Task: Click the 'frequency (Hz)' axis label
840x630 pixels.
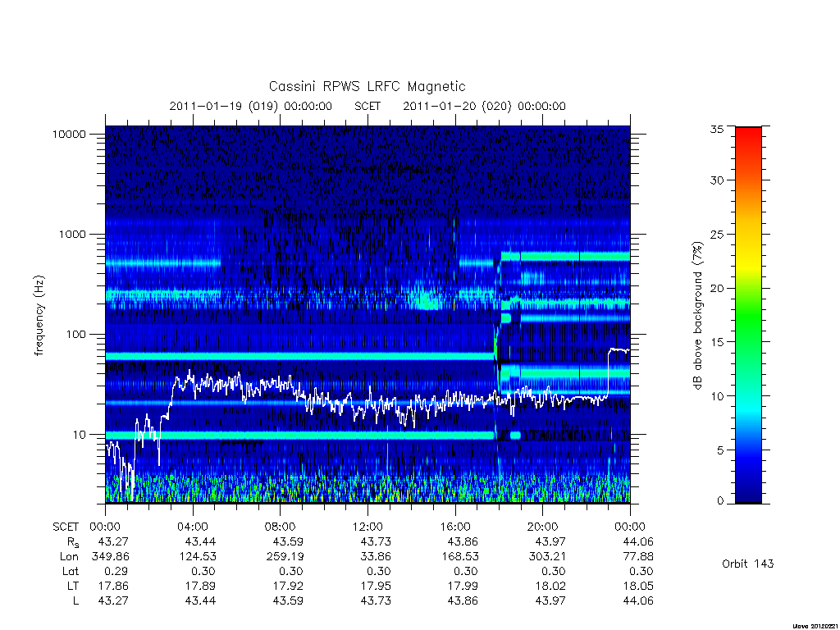Action: 39,316
